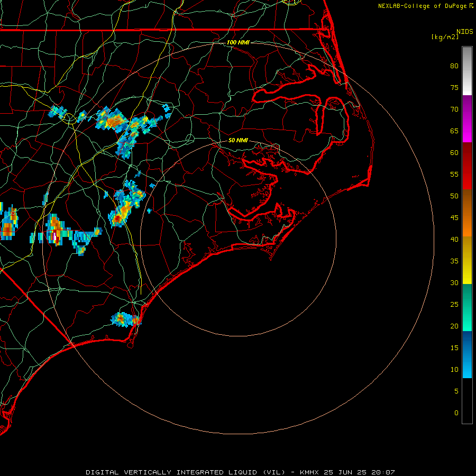
Task: Click the 25 value on the scale
Action: [x=454, y=305]
